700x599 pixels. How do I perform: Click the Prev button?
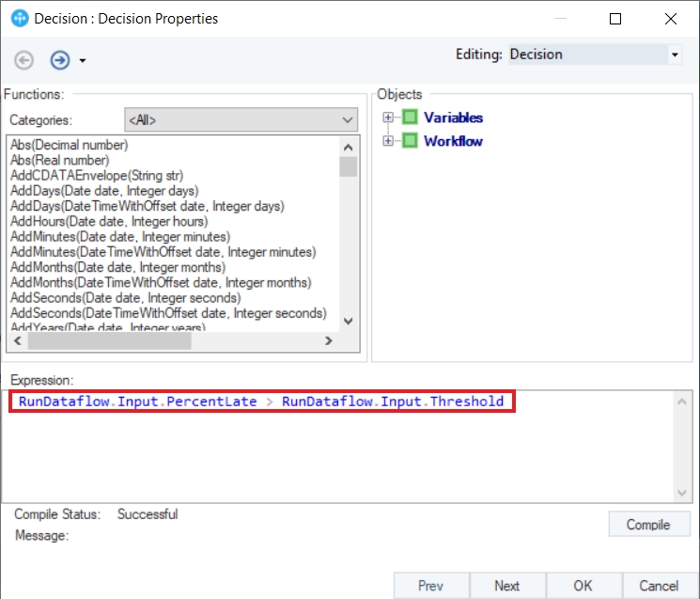430,585
